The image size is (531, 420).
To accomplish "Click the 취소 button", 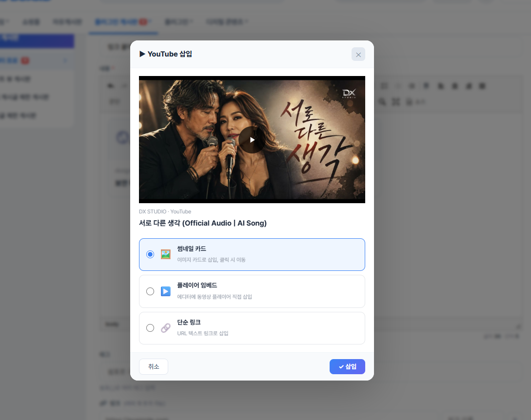I will (154, 366).
